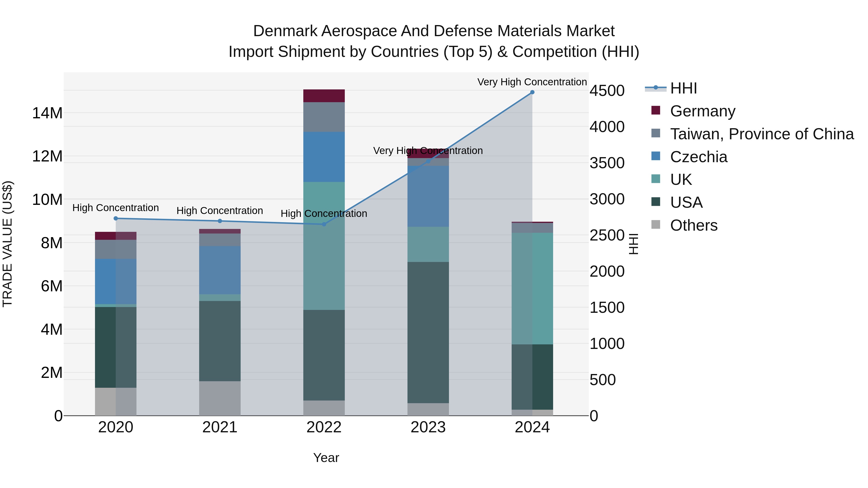Click the 'High Concentration' label above 2020

(115, 208)
